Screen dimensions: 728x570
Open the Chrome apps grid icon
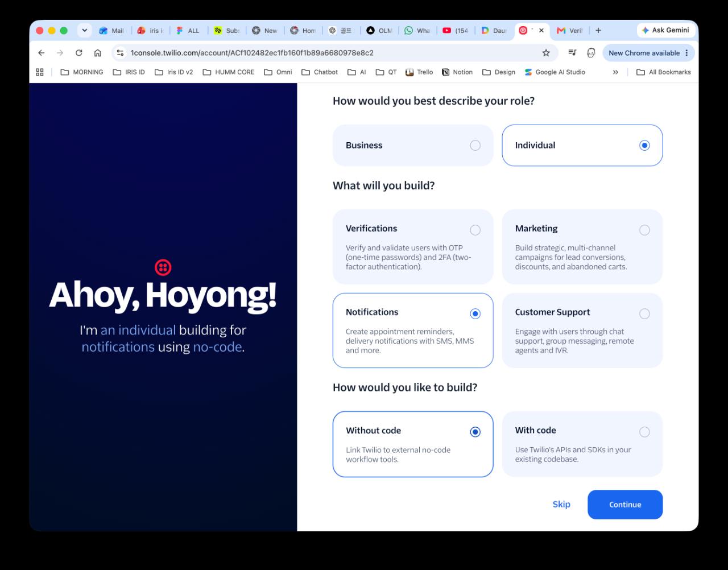(x=40, y=72)
